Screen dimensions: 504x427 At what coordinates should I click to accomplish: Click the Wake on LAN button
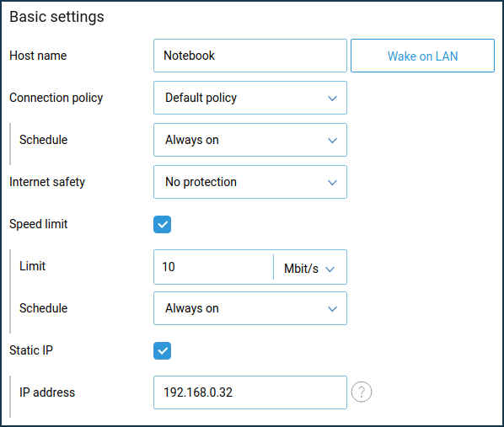click(x=422, y=56)
